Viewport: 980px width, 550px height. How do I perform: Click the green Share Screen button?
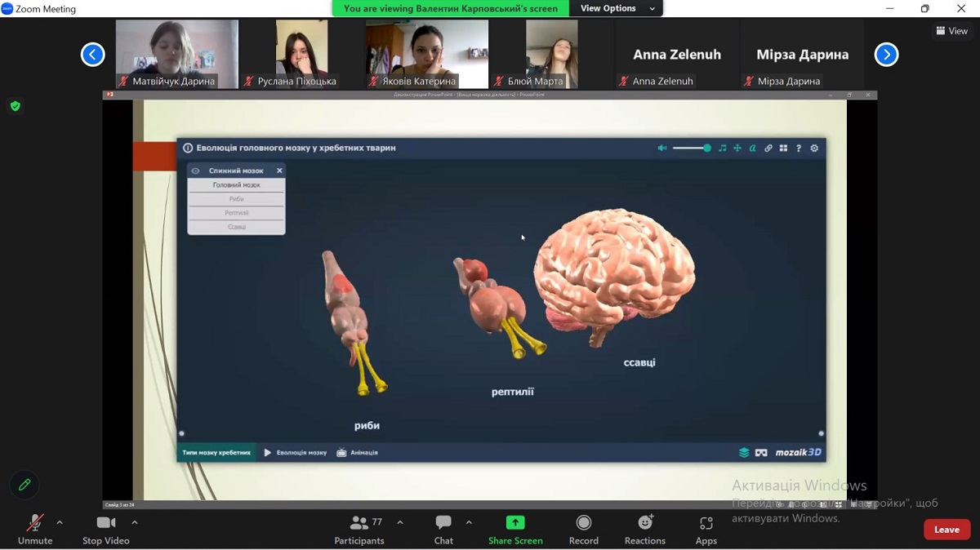point(515,530)
